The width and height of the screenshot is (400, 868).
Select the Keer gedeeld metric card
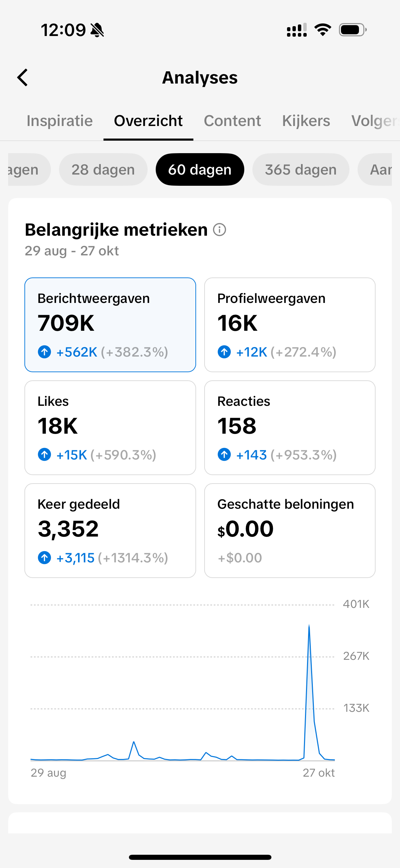110,530
